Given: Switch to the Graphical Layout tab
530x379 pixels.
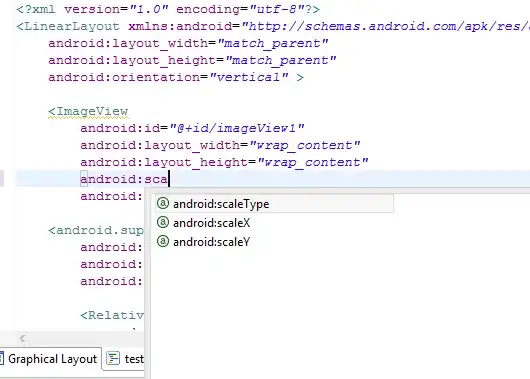Looking at the screenshot, I should point(51,359).
